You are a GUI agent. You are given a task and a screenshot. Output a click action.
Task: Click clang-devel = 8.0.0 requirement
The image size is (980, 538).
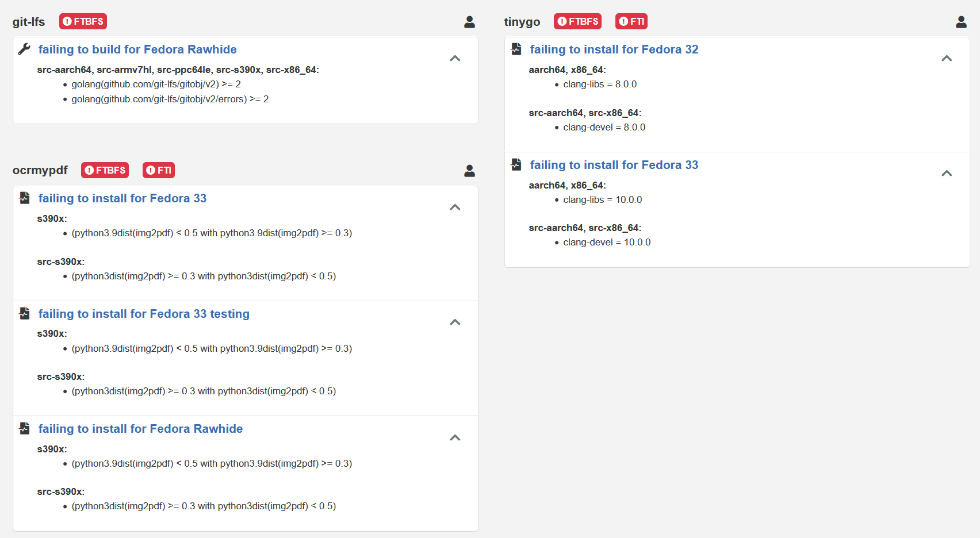[x=604, y=127]
